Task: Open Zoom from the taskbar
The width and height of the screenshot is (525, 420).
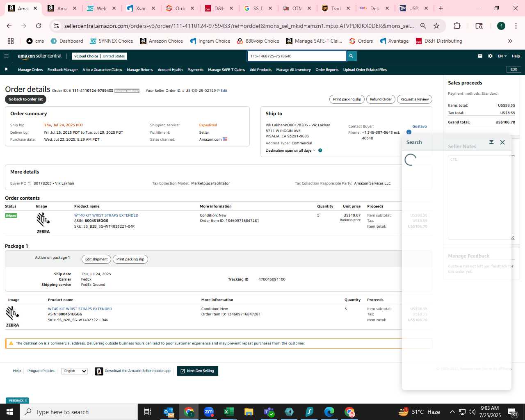Action: click(x=209, y=412)
